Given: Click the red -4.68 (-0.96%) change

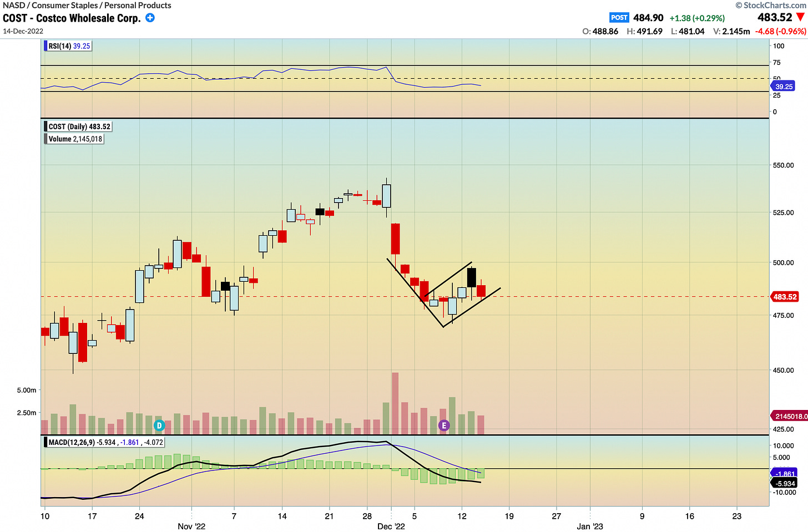Looking at the screenshot, I should (780, 32).
